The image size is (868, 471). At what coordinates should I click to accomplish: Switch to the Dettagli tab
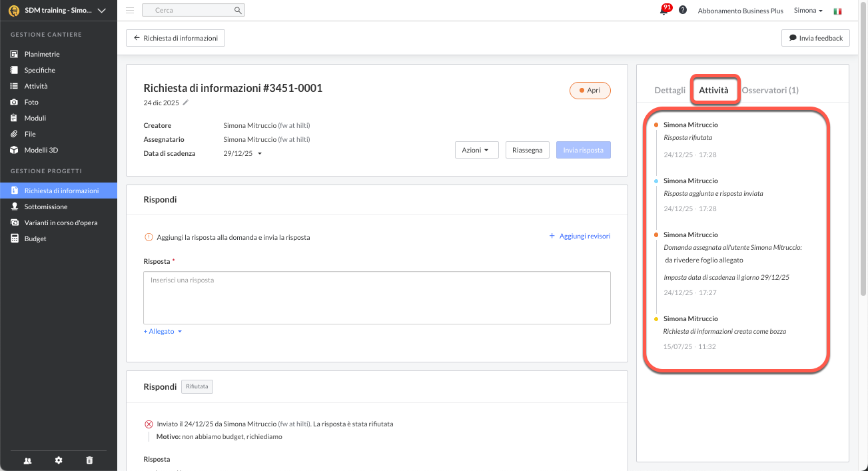tap(669, 90)
